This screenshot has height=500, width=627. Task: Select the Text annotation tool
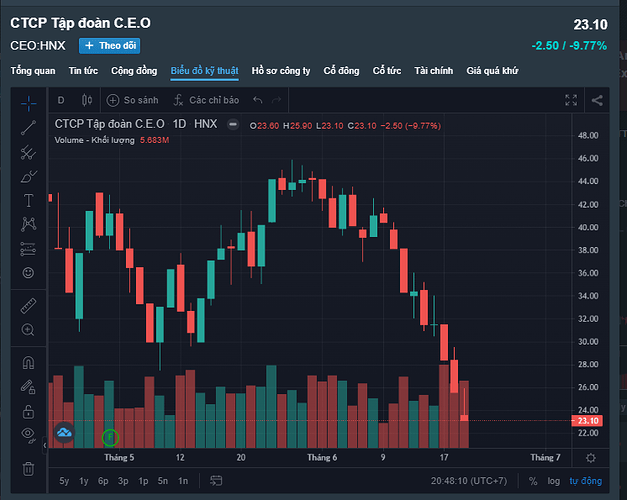[28, 200]
